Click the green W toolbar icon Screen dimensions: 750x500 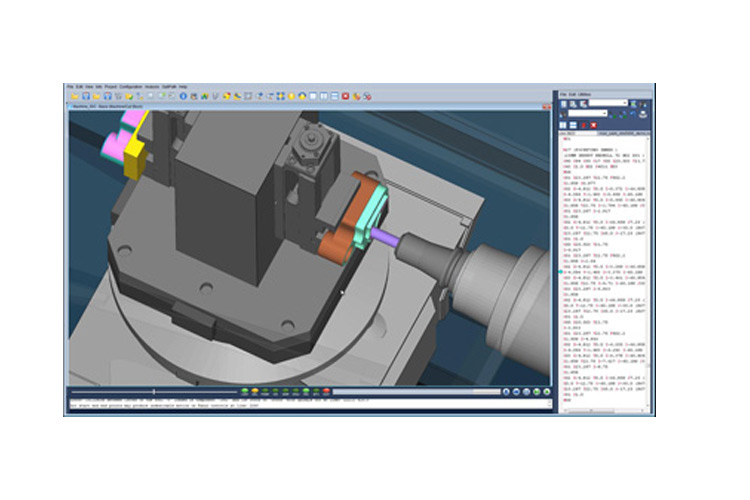pyautogui.click(x=205, y=96)
